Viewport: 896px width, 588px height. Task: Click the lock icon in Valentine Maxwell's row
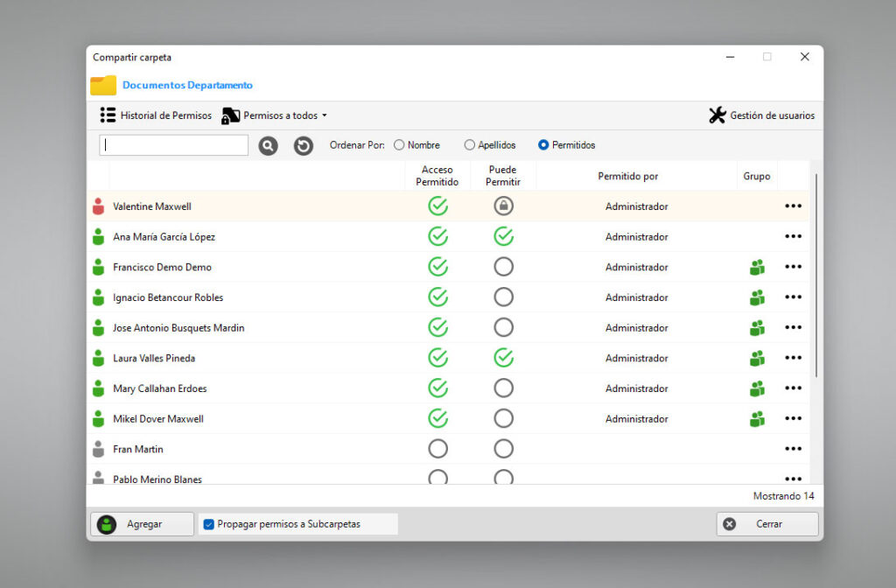pyautogui.click(x=503, y=206)
